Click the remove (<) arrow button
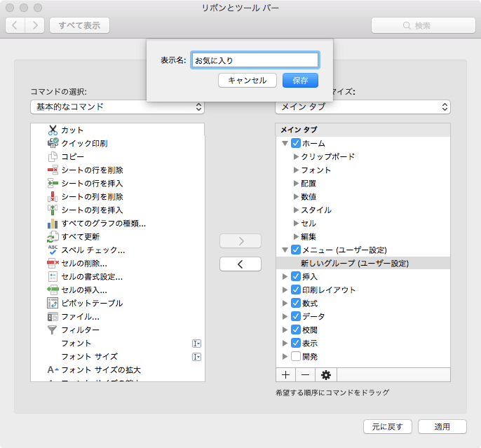Image resolution: width=481 pixels, height=448 pixels. 240,264
